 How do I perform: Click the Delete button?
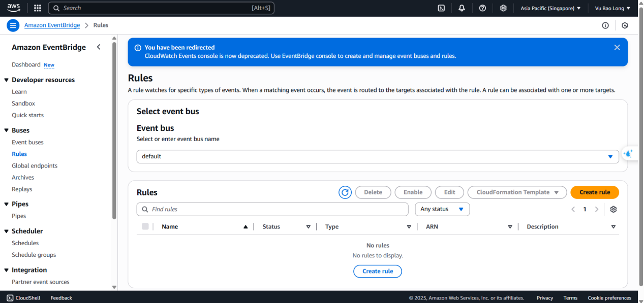373,192
